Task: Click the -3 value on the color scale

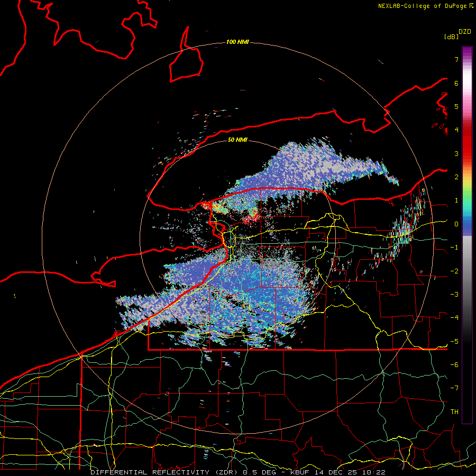Action: click(454, 295)
